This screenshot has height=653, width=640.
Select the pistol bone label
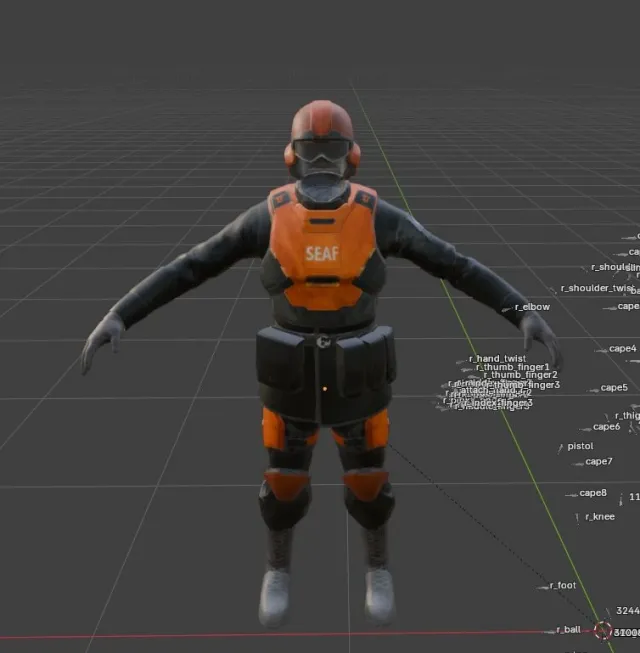(580, 446)
